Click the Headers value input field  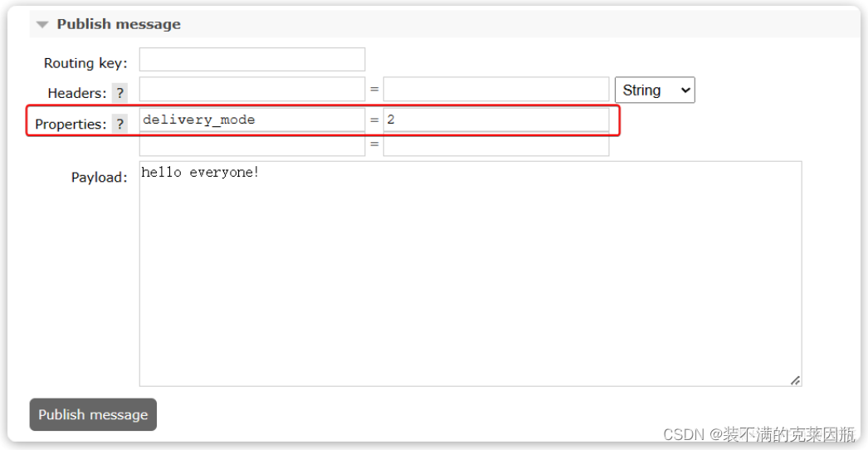[x=495, y=90]
